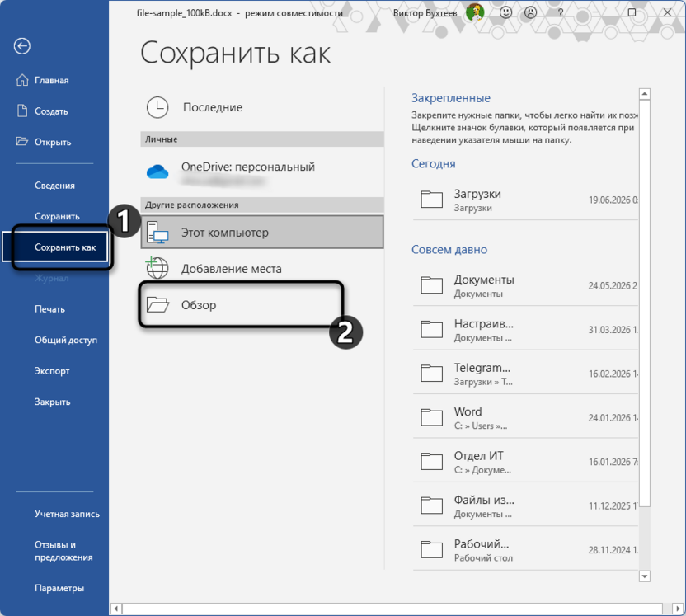Select Сохранить как in the sidebar
Image resolution: width=686 pixels, height=616 pixels.
click(54, 247)
